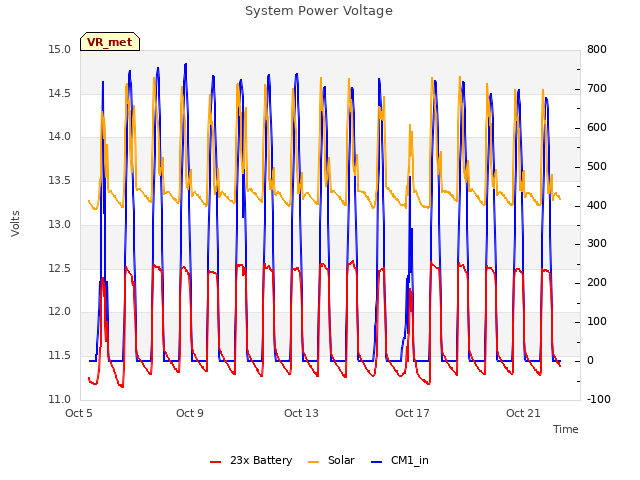This screenshot has height=480, width=640.
Task: Click the Volts axis label
Action: pyautogui.click(x=15, y=223)
